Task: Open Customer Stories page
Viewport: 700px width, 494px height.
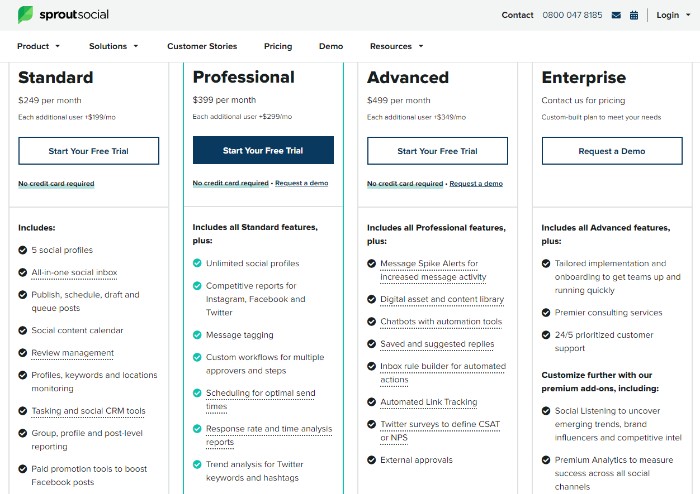Action: click(x=202, y=46)
